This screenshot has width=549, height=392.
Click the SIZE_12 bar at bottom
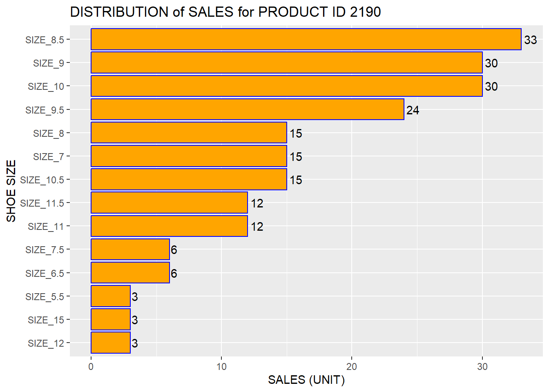[x=111, y=343]
